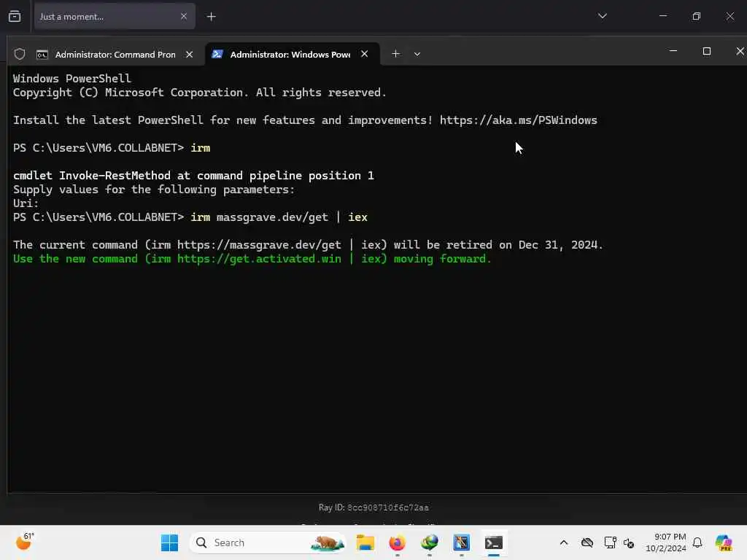This screenshot has height=560, width=747.
Task: Open a new browser tab with plus button
Action: coord(211,17)
